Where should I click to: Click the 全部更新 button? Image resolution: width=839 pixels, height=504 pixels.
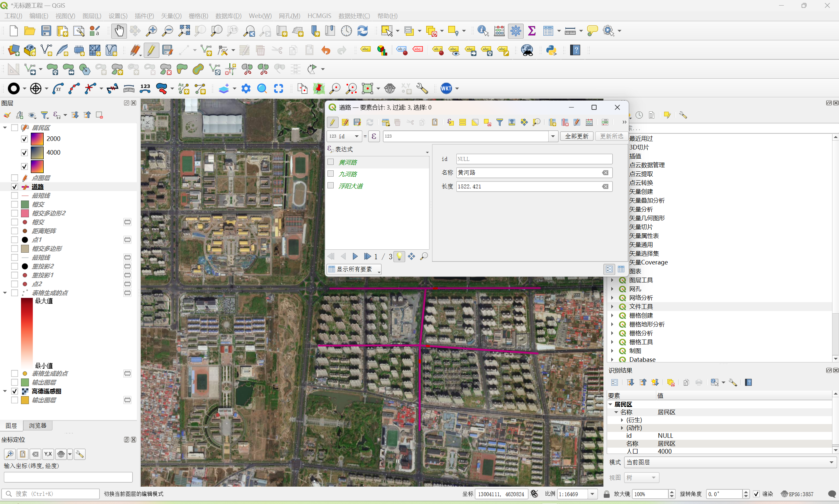tap(576, 136)
